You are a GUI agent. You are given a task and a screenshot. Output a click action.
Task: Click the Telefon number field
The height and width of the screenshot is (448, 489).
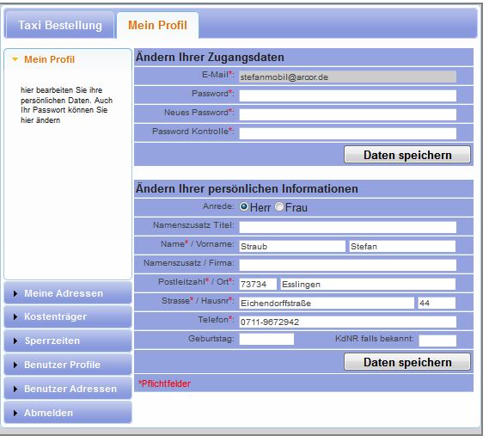click(348, 322)
